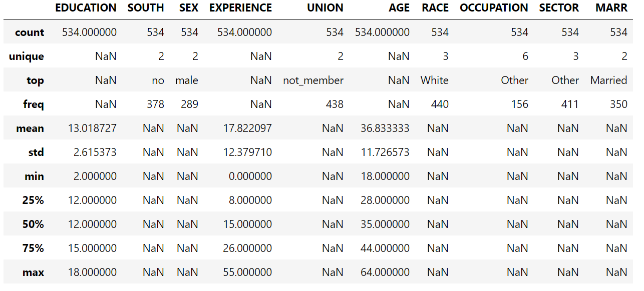Select the unique row label
Image resolution: width=644 pixels, height=291 pixels.
(26, 56)
